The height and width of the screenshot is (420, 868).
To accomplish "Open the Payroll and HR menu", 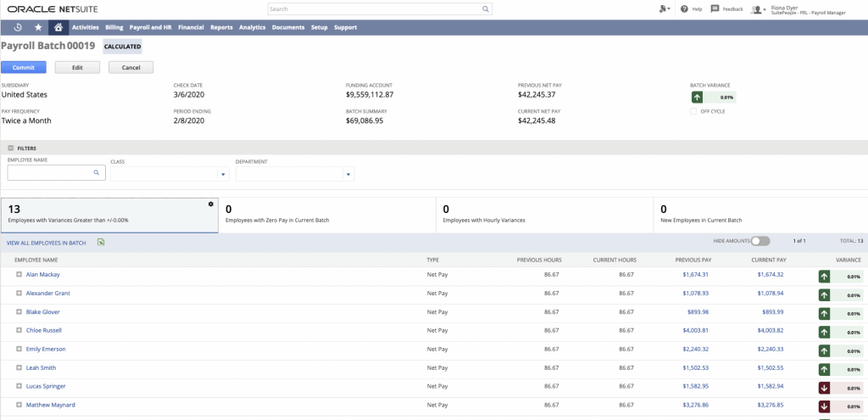I will pos(149,27).
